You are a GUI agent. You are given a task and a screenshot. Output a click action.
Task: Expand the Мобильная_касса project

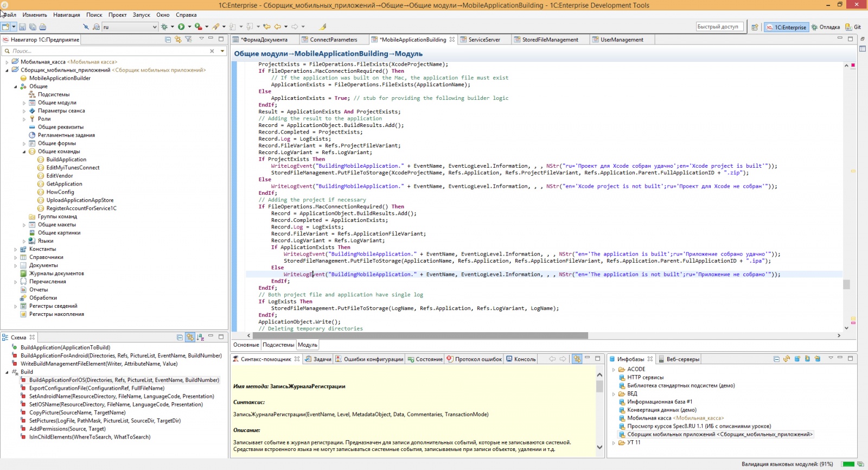coord(7,62)
